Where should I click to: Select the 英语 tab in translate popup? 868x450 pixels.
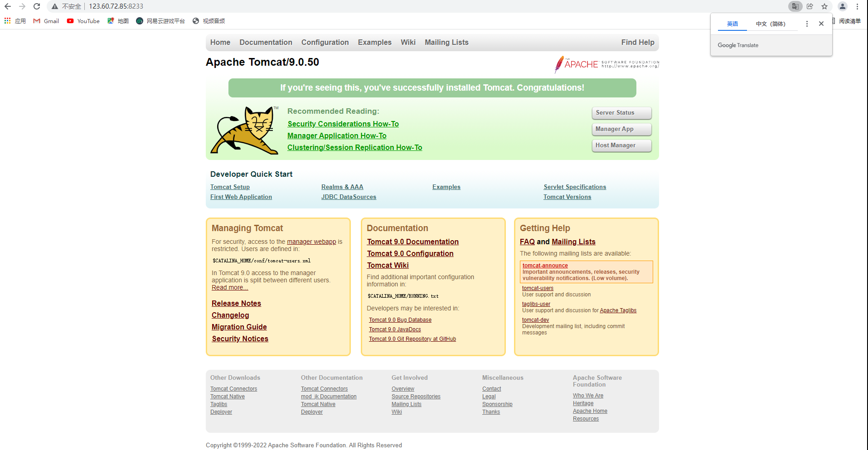tap(732, 24)
